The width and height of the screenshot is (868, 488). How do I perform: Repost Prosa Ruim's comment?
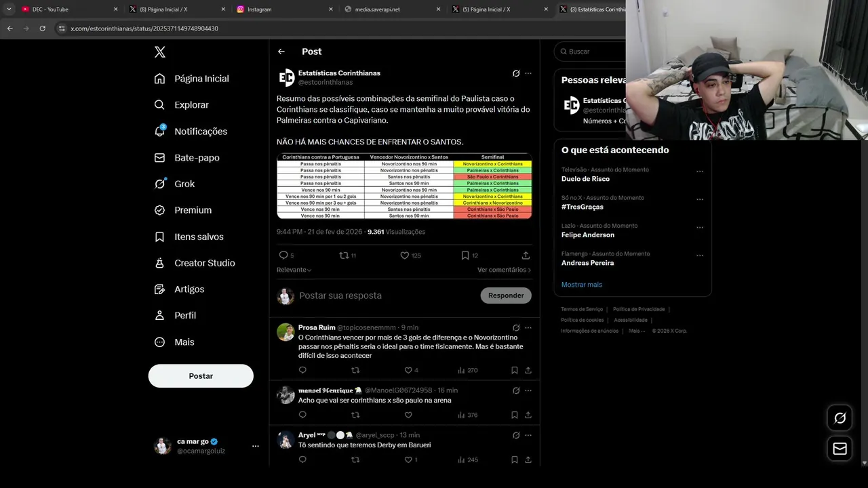(x=355, y=370)
